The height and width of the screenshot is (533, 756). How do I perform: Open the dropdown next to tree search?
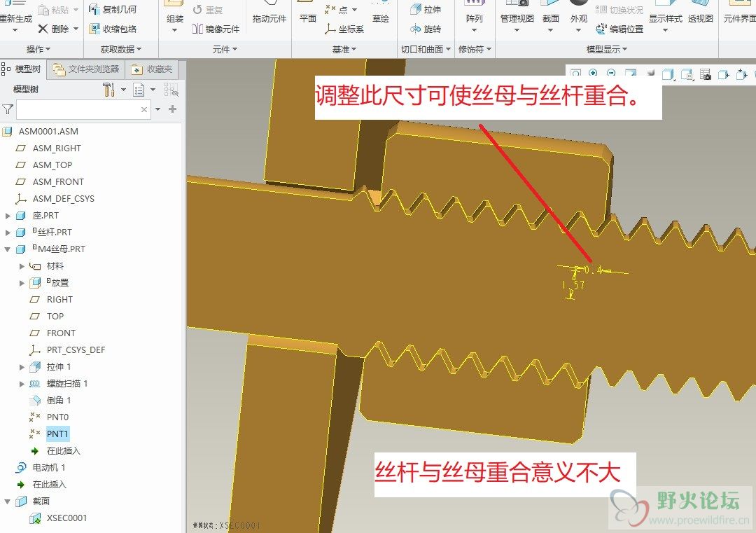[x=157, y=109]
